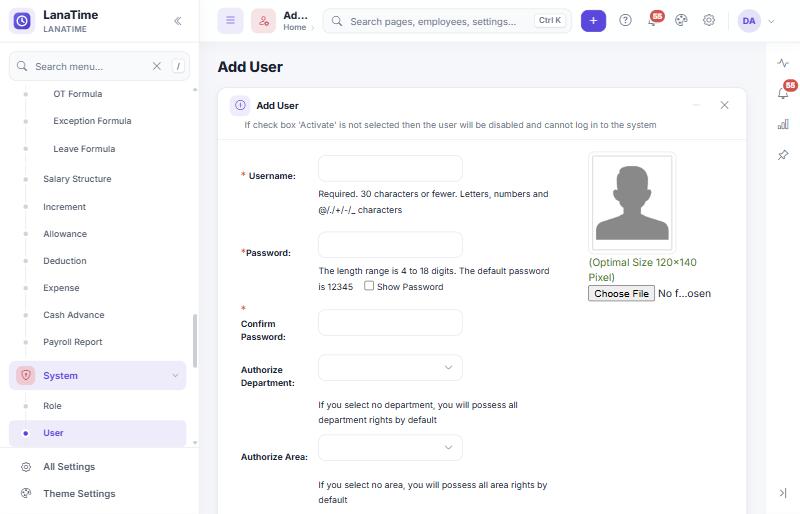Click the DA user avatar
The height and width of the screenshot is (514, 800).
tap(749, 21)
